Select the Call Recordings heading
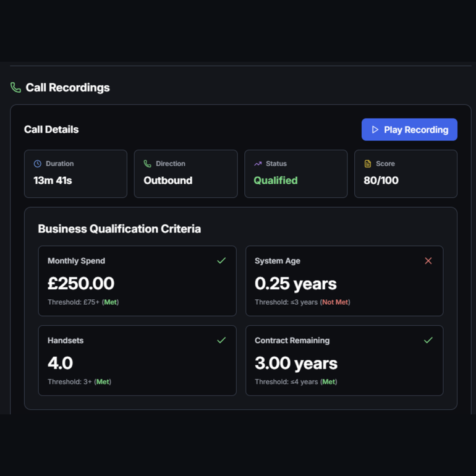The image size is (476, 476). point(67,88)
